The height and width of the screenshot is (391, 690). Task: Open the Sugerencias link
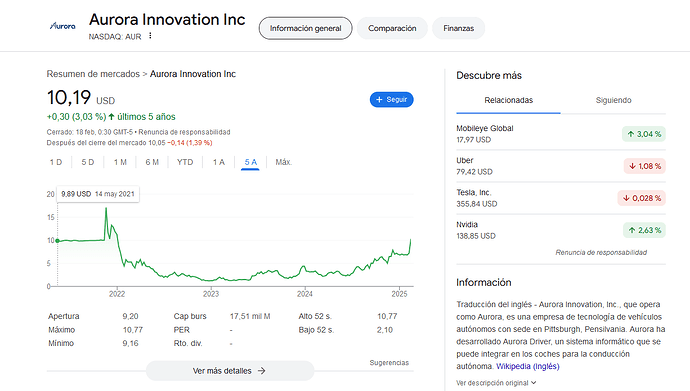(x=389, y=363)
